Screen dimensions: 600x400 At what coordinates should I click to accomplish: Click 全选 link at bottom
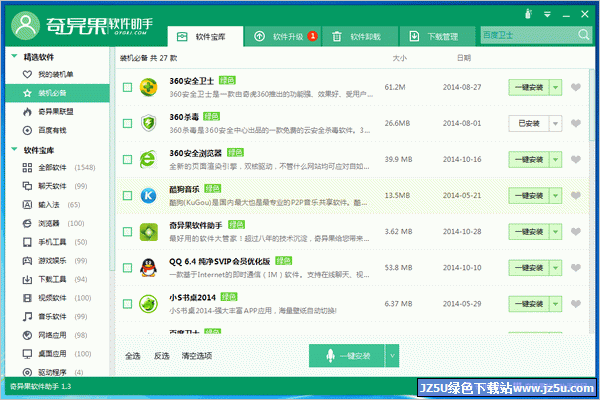pos(133,356)
